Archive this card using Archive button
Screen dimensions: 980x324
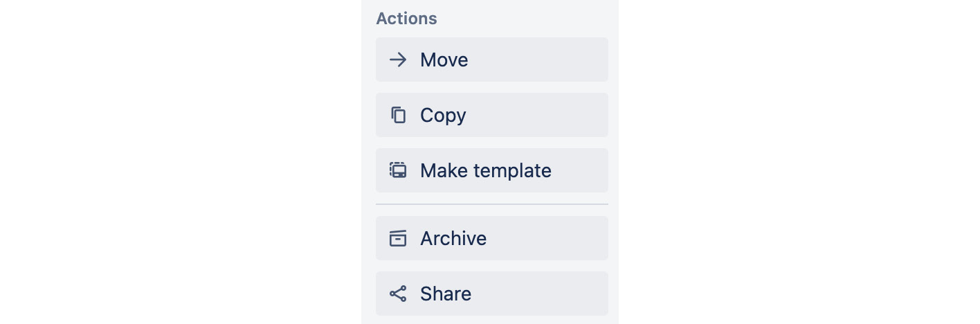coord(492,238)
